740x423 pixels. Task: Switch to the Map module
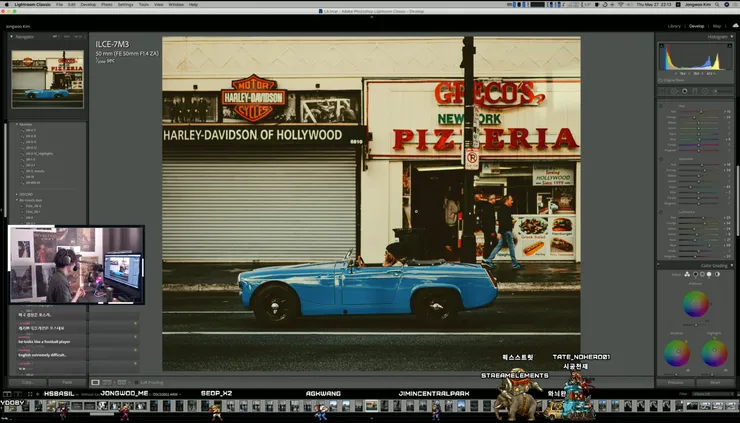point(717,26)
